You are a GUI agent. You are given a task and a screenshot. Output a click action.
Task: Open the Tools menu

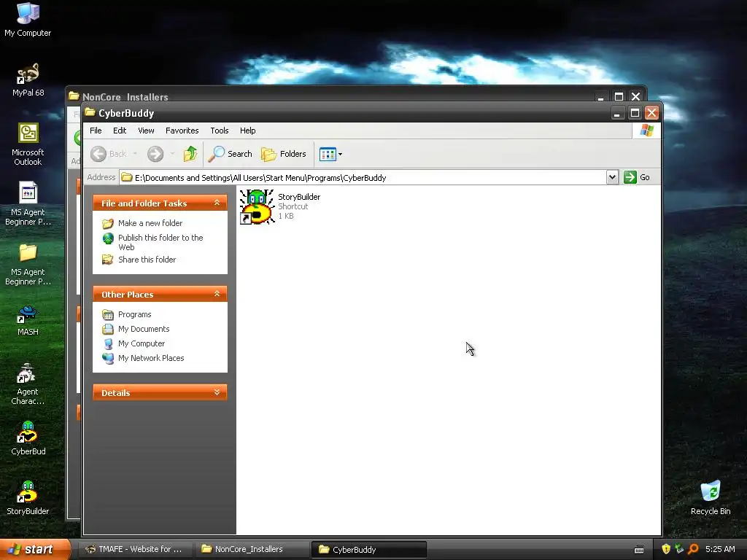[220, 131]
